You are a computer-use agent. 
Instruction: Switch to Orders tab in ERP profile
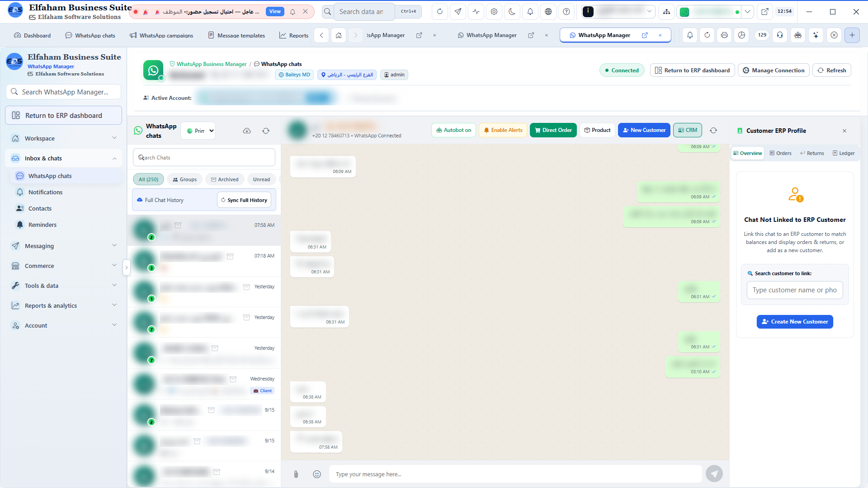781,153
